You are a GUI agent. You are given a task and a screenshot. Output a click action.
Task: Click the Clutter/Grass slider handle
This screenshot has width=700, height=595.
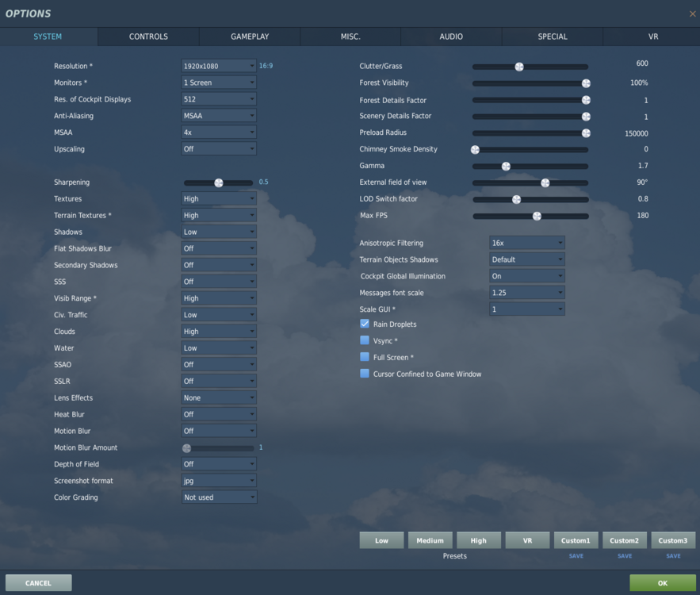click(x=519, y=67)
